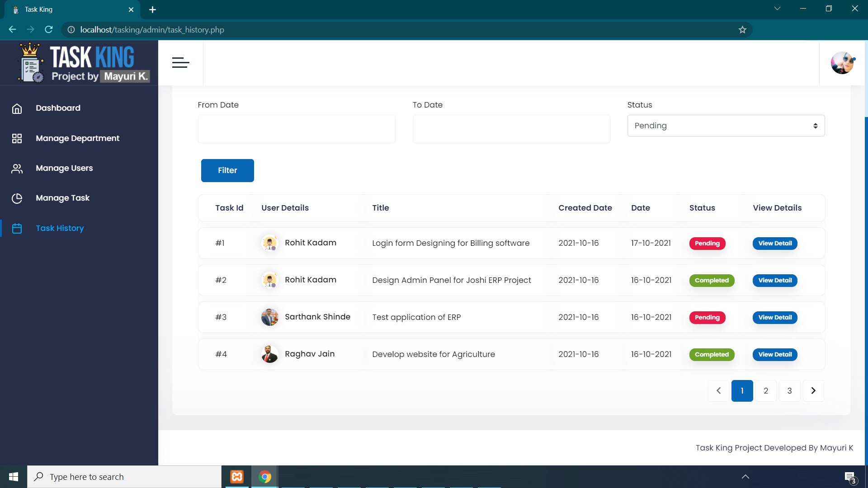Open the Pending status dropdown
The image size is (868, 488).
pyautogui.click(x=726, y=126)
